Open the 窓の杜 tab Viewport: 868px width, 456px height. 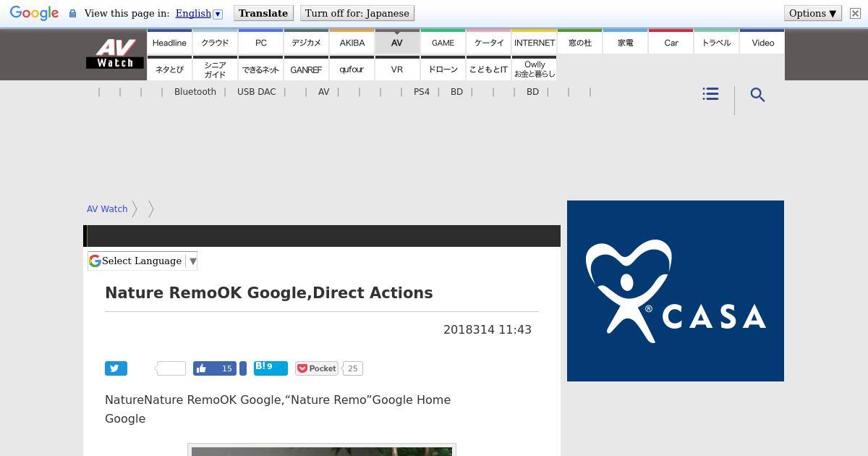[x=580, y=43]
